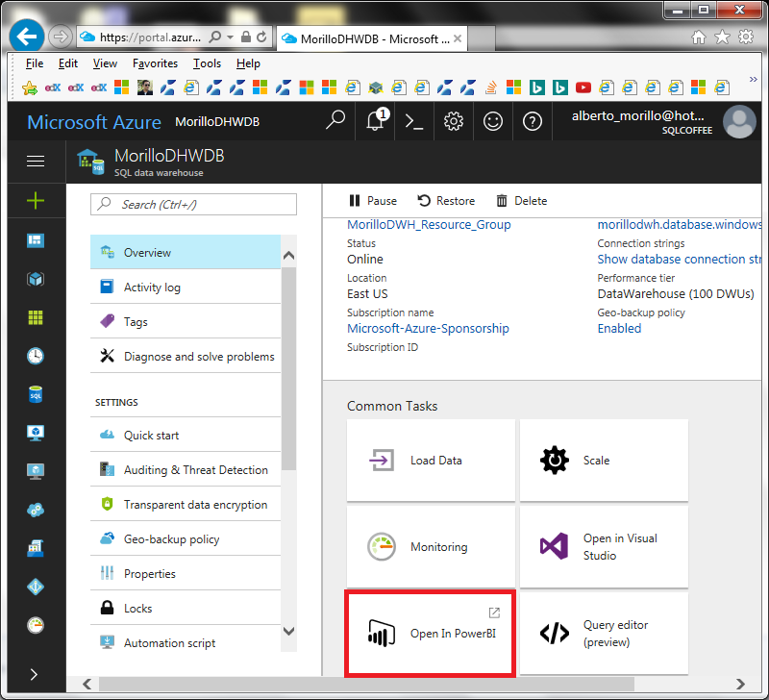Open the browser Tools menu

tap(207, 63)
